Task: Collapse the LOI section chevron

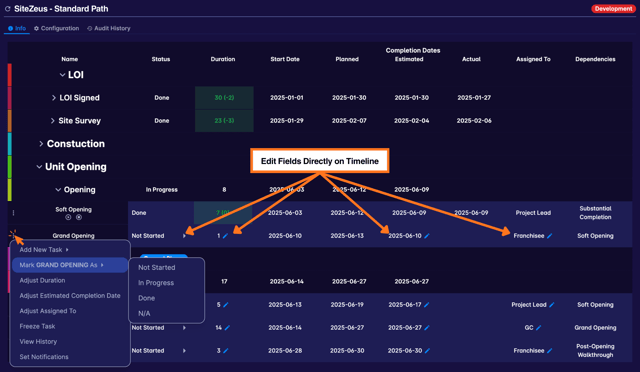Action: (x=62, y=75)
